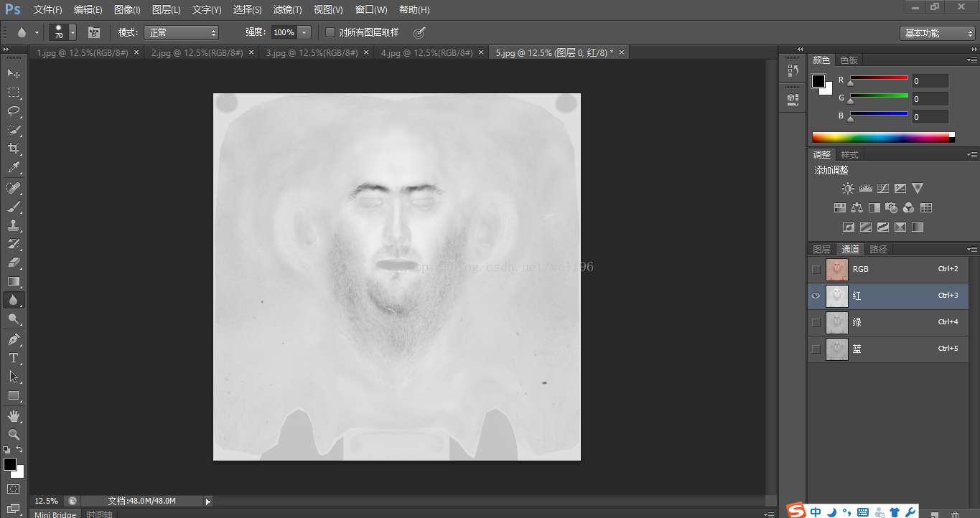
Task: Open the History panel icon
Action: [x=793, y=70]
